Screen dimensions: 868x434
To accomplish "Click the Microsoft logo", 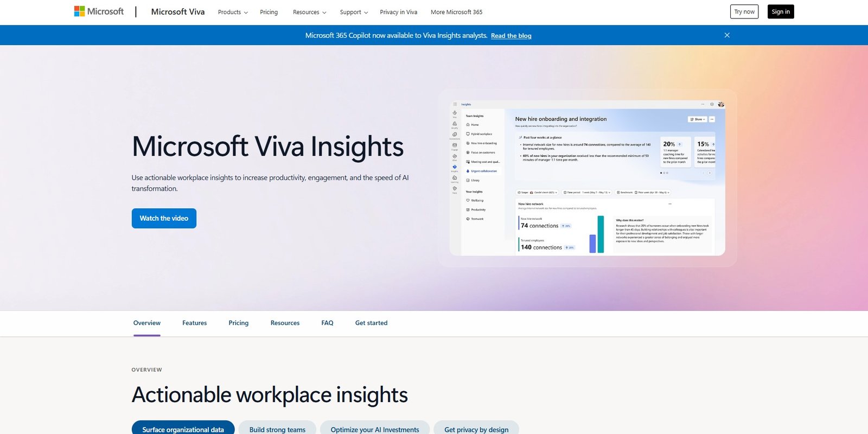I will tap(99, 11).
